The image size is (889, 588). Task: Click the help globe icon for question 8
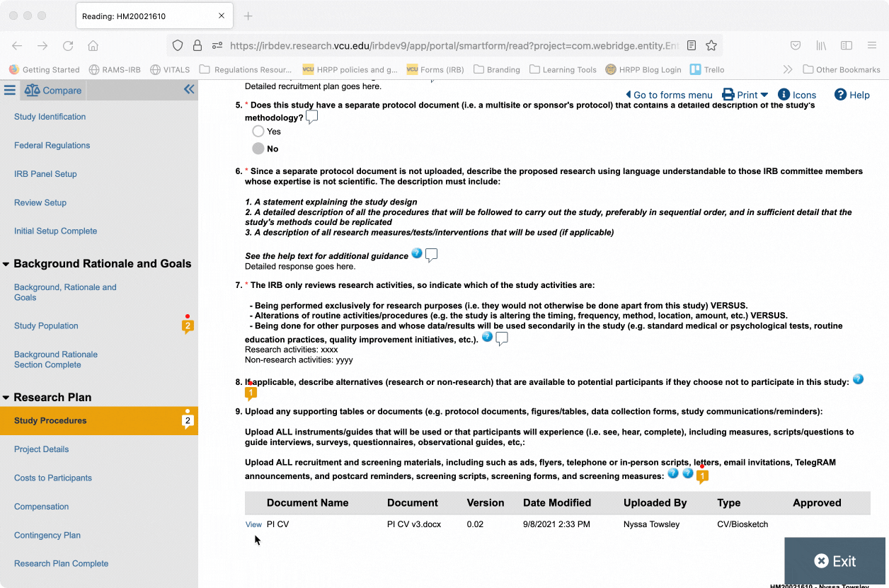[x=858, y=379]
